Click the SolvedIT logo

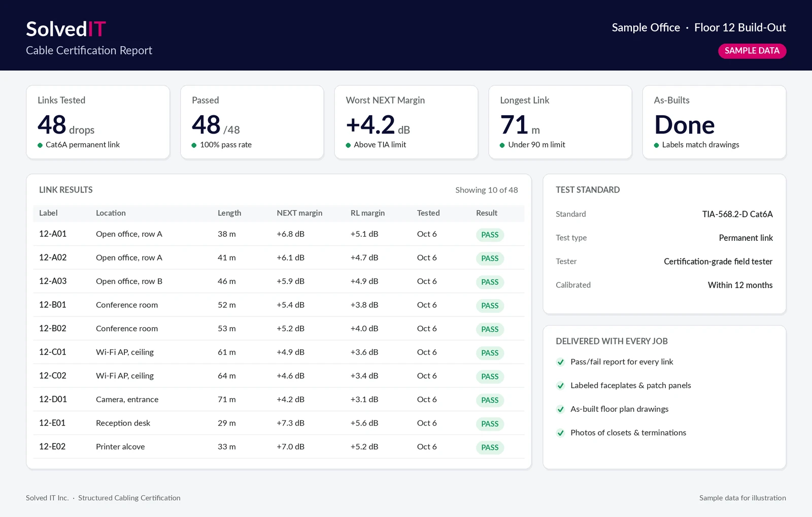[x=66, y=29]
